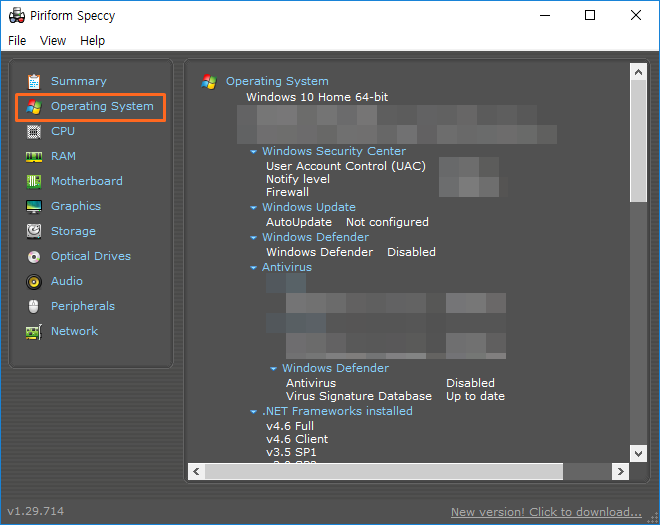
Task: Click the Windows Update heading
Action: pos(309,207)
